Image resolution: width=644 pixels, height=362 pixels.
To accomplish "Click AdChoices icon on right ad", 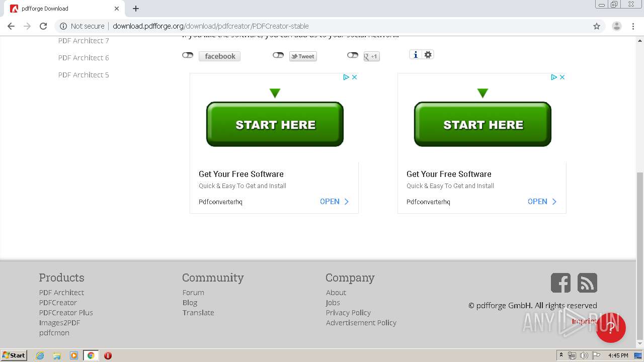I will point(554,77).
